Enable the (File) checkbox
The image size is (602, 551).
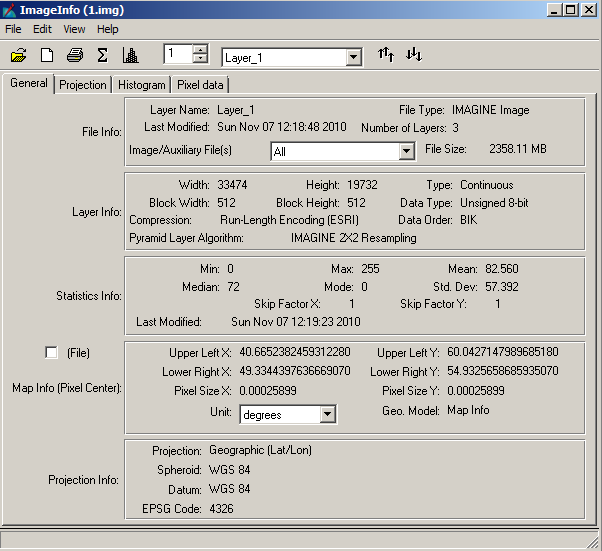pos(51,352)
